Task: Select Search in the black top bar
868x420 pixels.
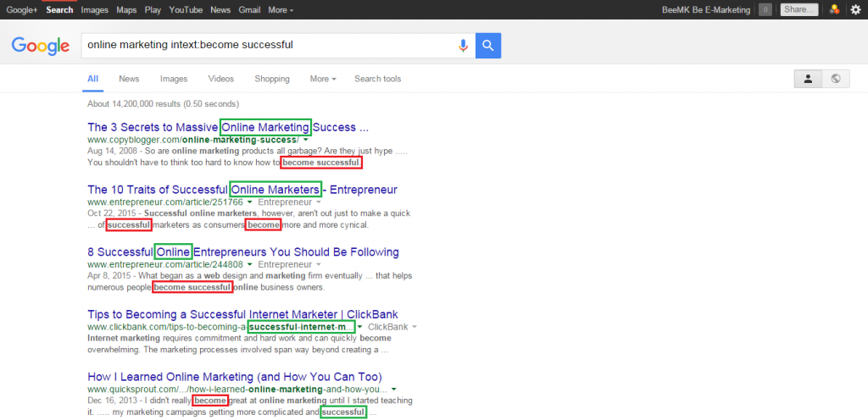Action: click(x=60, y=10)
